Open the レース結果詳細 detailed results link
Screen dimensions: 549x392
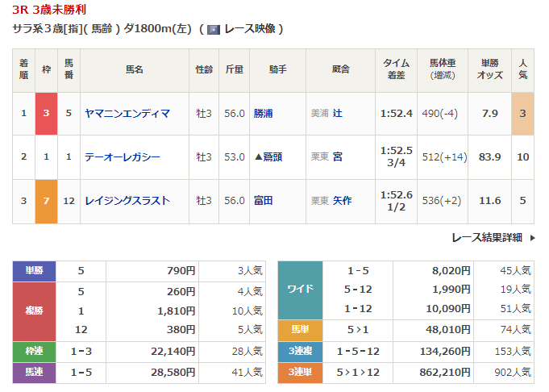coord(486,238)
